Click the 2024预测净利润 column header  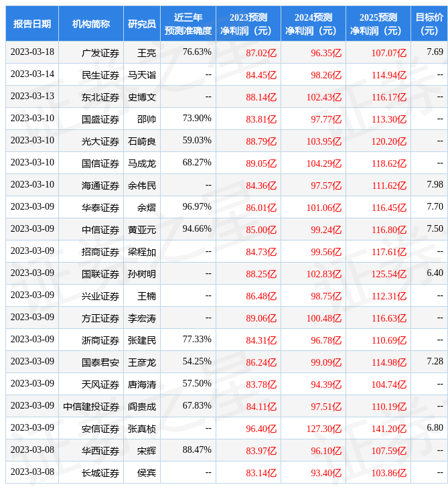tap(313, 23)
